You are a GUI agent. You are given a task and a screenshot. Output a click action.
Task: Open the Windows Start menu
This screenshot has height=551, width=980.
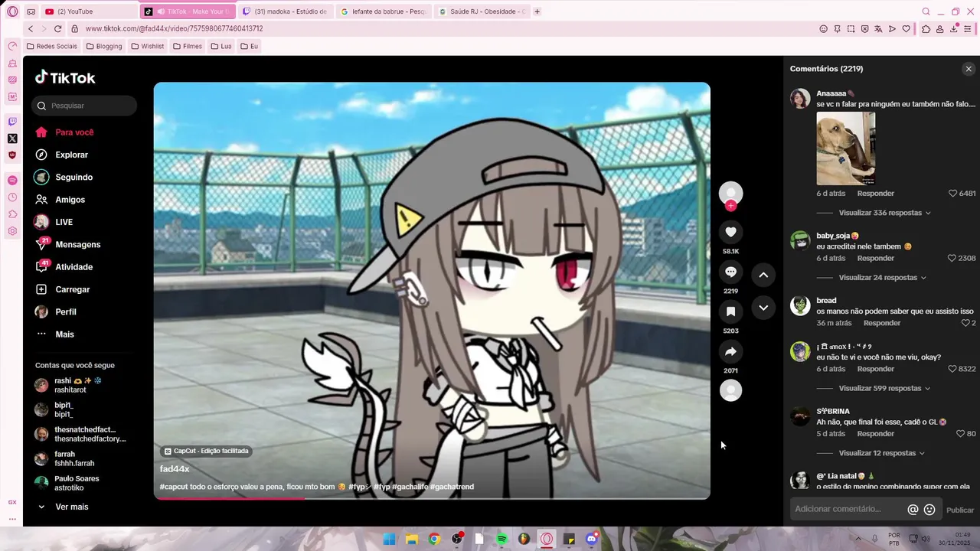pos(389,539)
